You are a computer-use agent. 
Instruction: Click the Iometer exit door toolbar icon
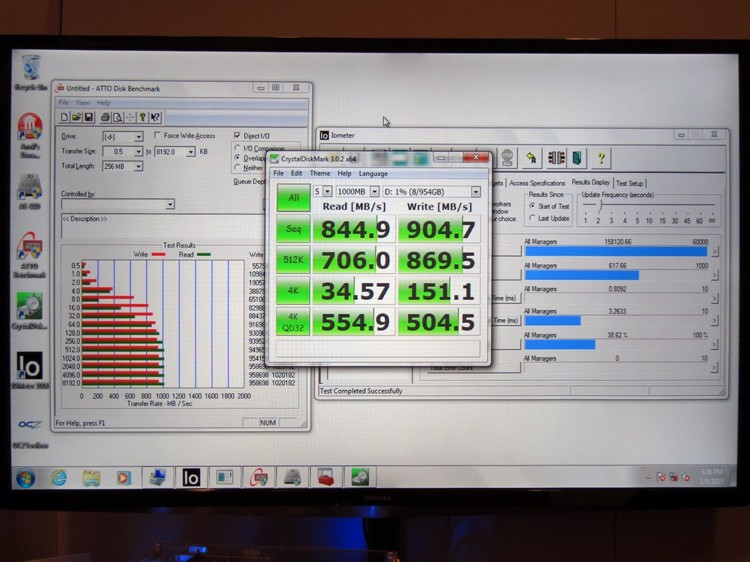coord(577,157)
